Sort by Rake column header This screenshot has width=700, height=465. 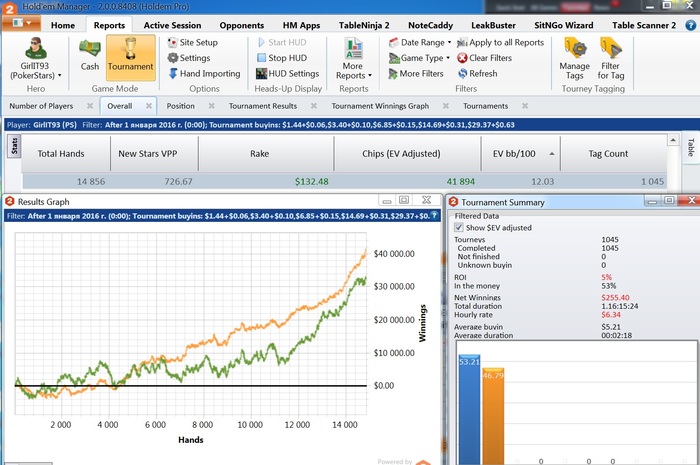click(x=266, y=154)
